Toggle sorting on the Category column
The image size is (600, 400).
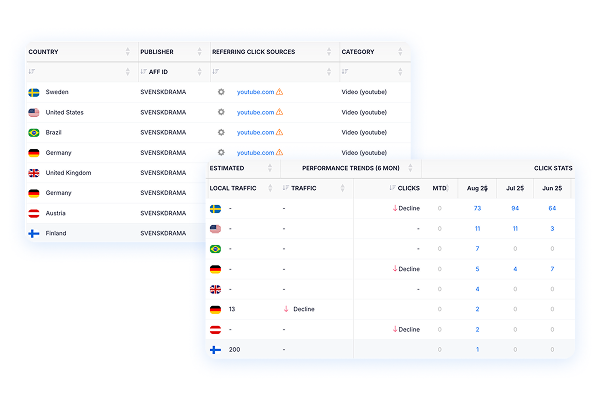(401, 52)
